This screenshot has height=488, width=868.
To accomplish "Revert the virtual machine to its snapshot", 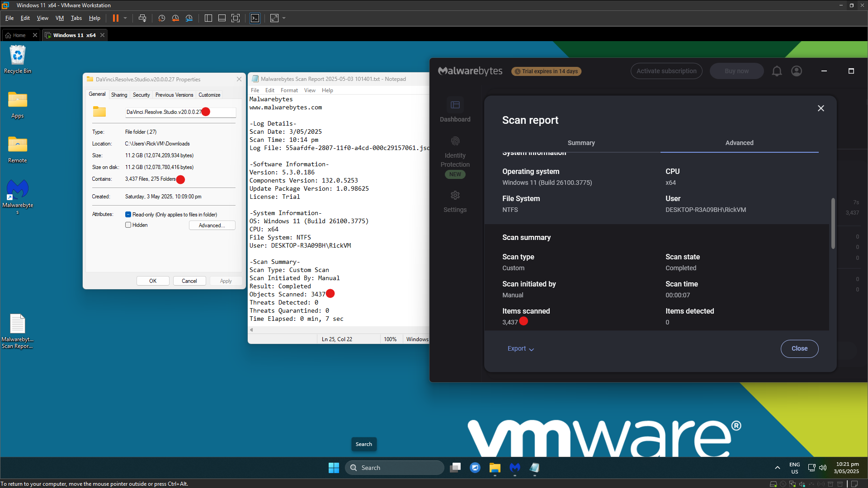I will point(175,18).
